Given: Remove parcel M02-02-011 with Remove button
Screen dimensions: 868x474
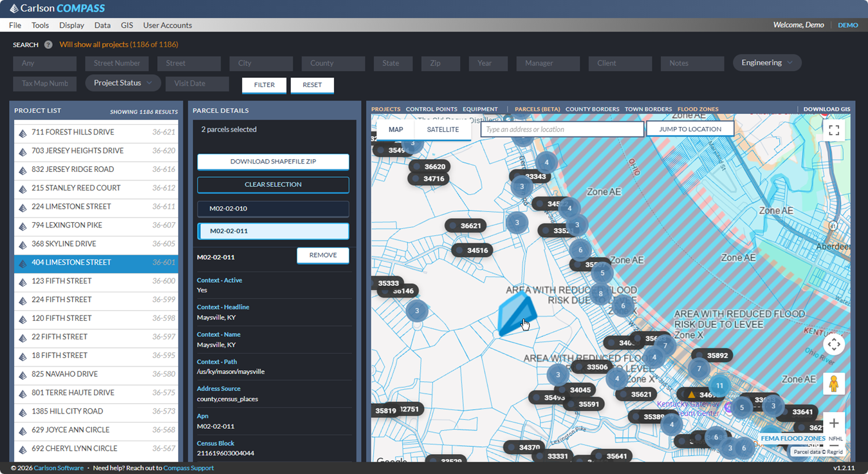Looking at the screenshot, I should coord(323,256).
